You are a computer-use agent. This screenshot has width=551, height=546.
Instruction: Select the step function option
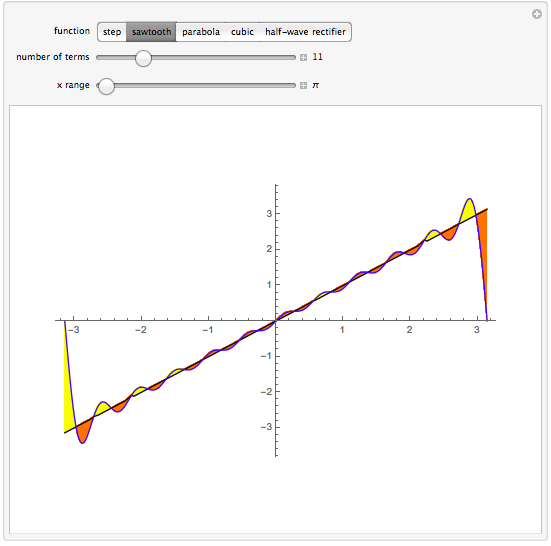coord(112,32)
